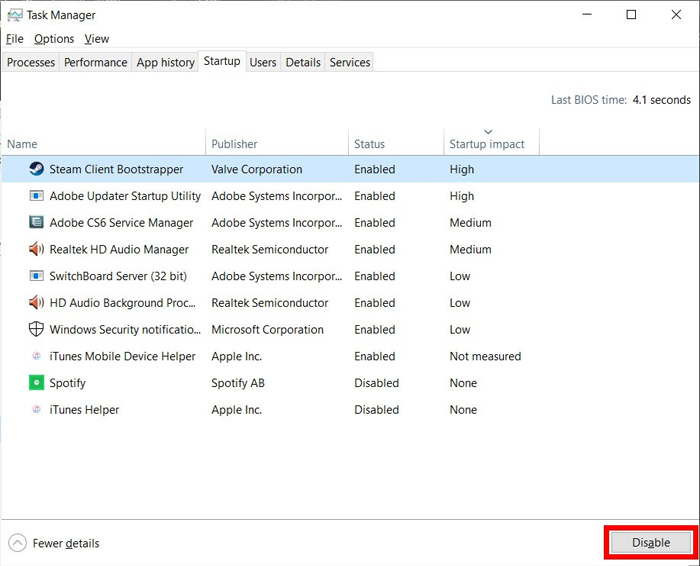700x566 pixels.
Task: Click the green Spotify icon
Action: coord(36,383)
